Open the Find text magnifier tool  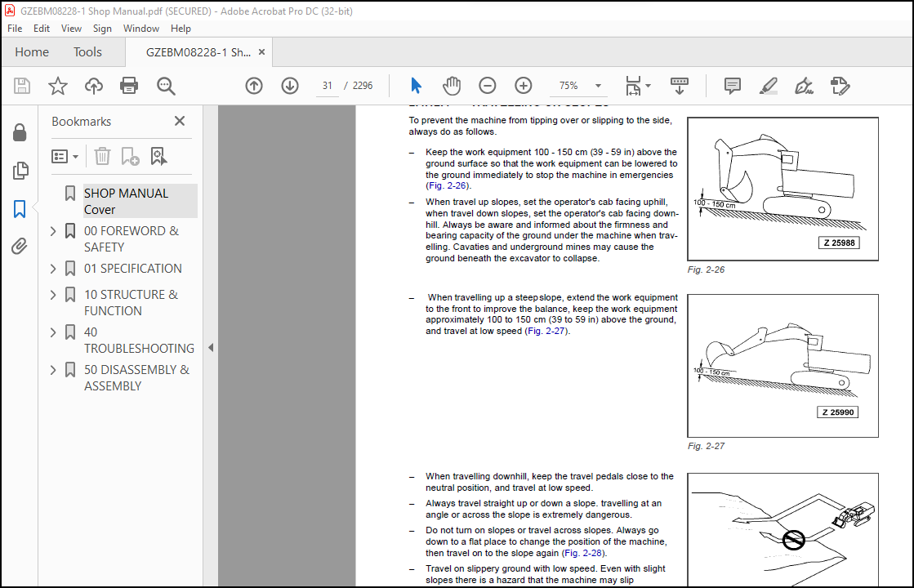tap(166, 86)
